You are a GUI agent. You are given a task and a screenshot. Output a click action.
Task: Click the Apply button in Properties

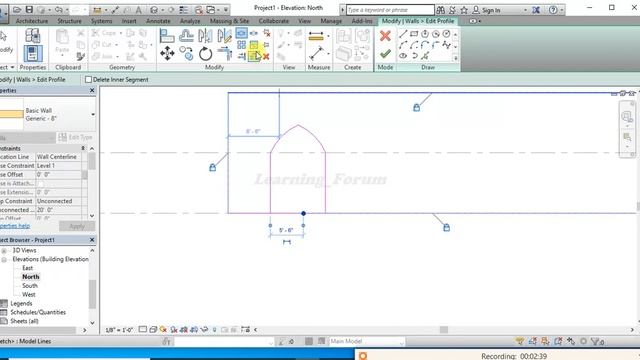[77, 226]
